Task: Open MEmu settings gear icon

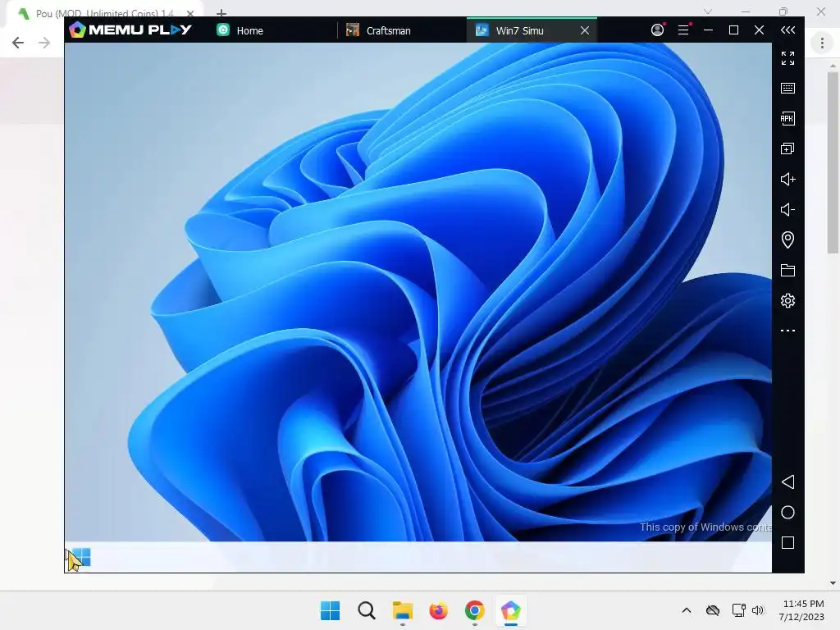Action: point(787,300)
